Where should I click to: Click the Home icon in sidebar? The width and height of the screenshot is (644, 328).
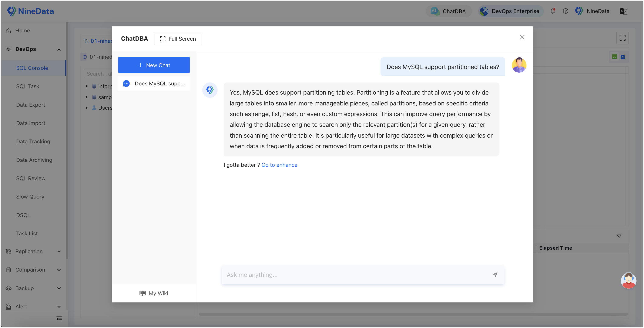[9, 30]
